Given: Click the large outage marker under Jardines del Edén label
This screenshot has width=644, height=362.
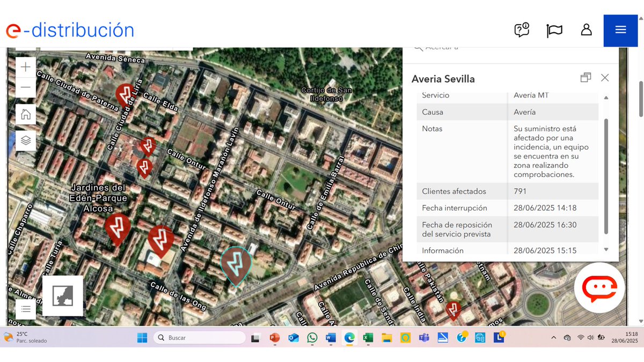Looking at the screenshot, I should point(117,229).
